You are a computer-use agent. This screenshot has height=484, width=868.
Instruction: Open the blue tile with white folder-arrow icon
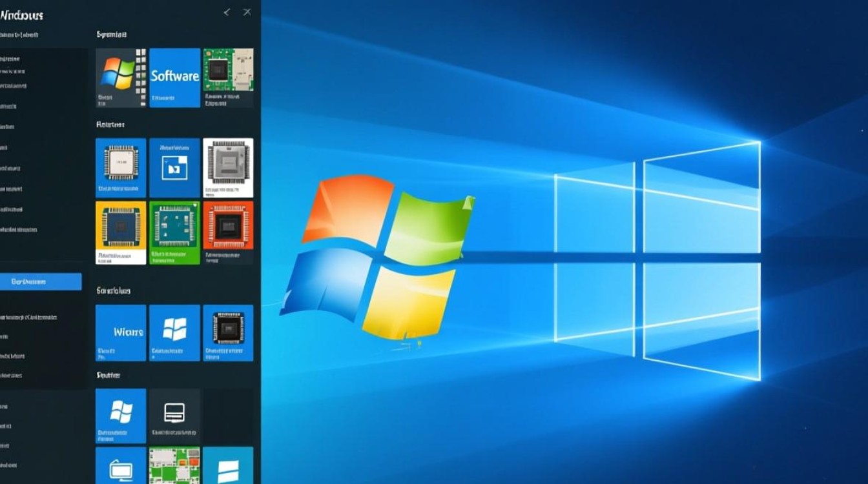point(174,166)
